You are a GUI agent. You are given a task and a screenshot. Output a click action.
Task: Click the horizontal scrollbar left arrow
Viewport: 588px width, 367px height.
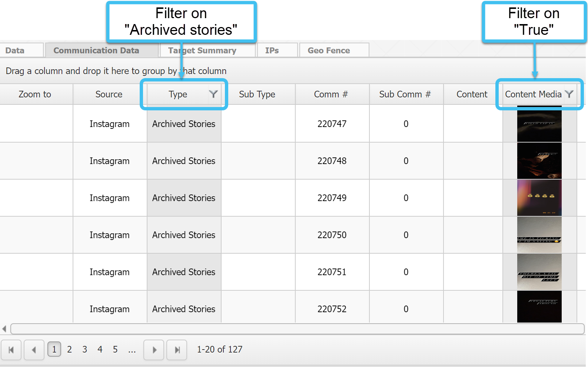tap(4, 329)
